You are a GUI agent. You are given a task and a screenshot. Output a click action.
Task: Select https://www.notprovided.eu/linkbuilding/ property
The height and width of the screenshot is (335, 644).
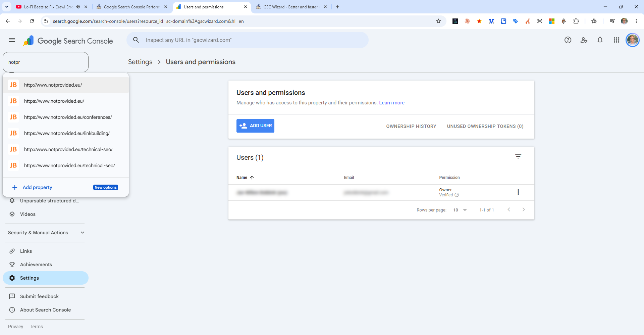[x=66, y=133]
